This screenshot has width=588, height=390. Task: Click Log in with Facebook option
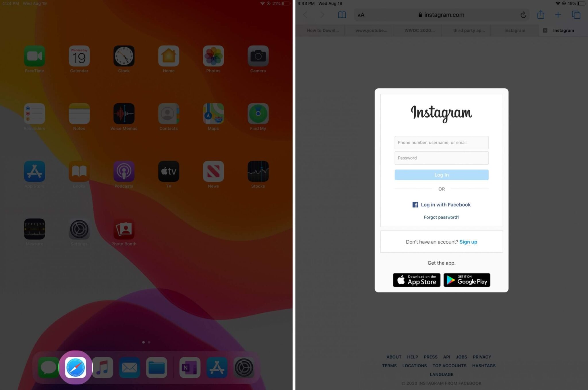pos(441,205)
